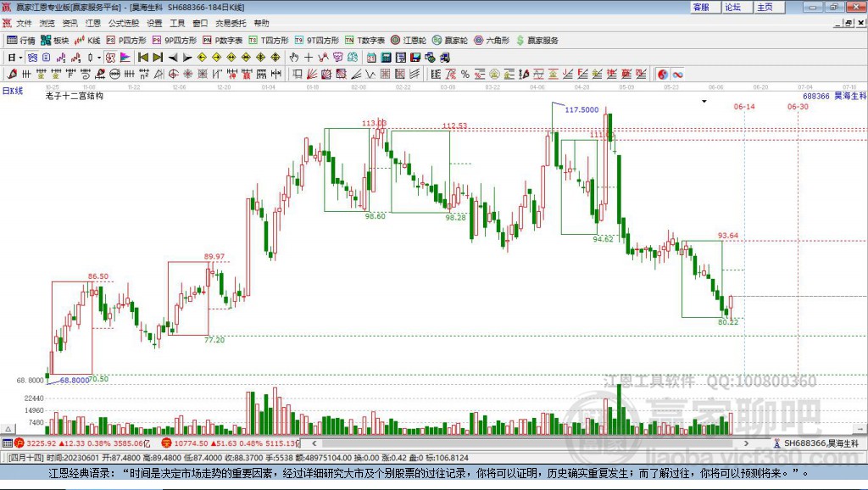The width and height of the screenshot is (868, 490).
Task: Open the 9T四方形 tool
Action: (317, 41)
